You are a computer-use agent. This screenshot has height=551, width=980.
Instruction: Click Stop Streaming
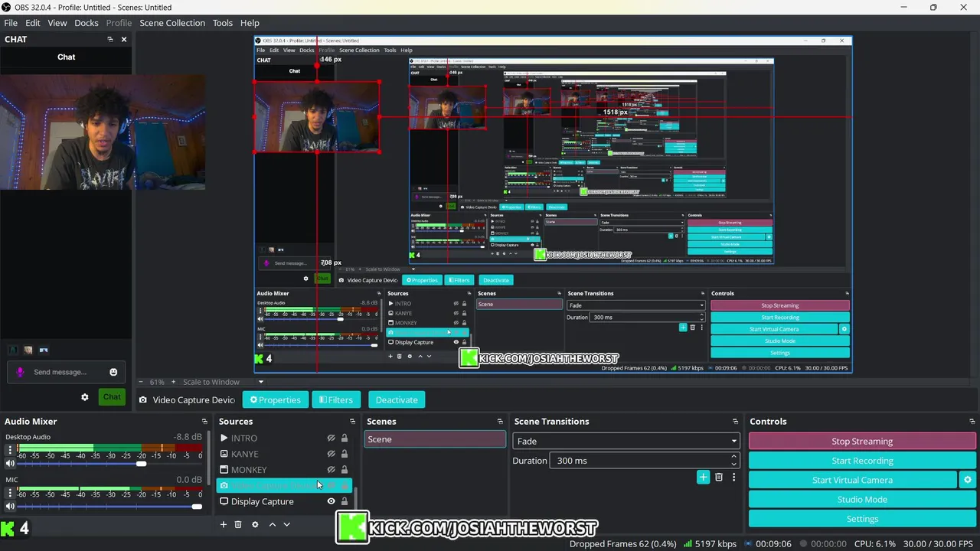862,441
